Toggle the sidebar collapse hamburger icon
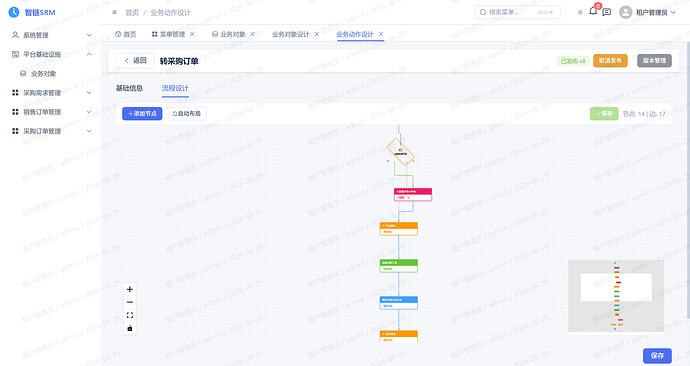The image size is (690, 366). coord(114,12)
